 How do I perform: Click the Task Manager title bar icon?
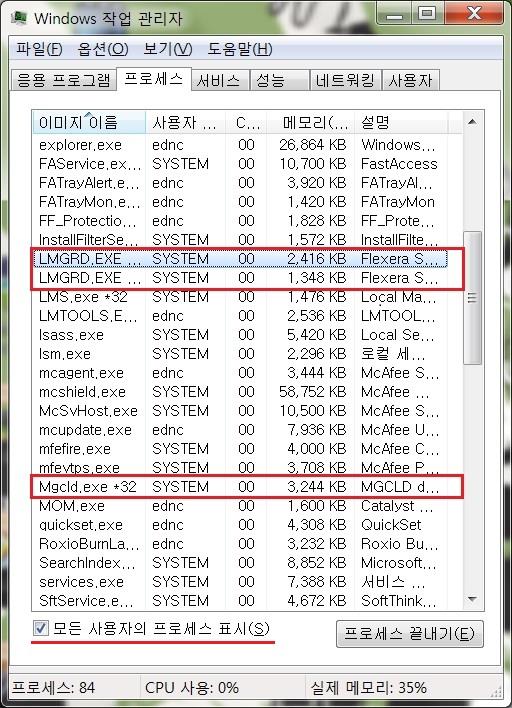pos(19,17)
